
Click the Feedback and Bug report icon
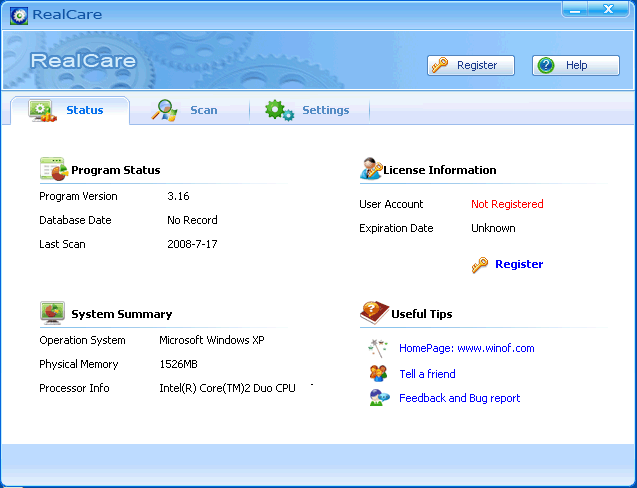pyautogui.click(x=379, y=397)
